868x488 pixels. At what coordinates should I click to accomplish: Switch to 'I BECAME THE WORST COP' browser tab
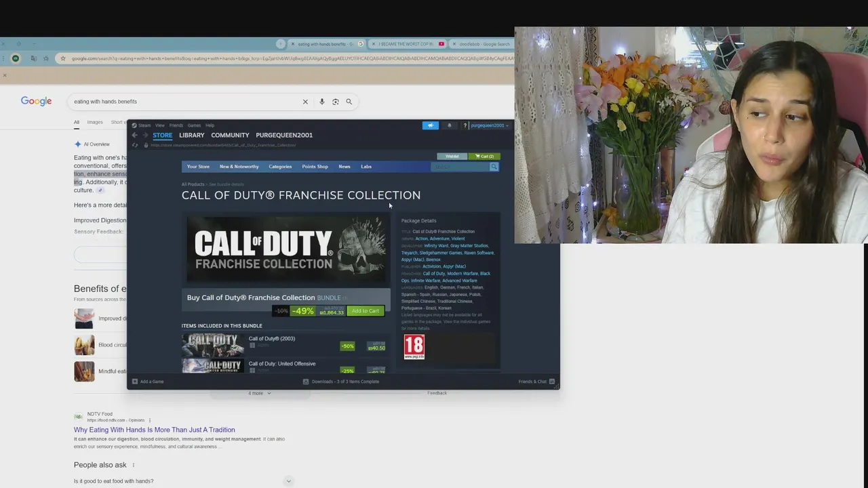tap(406, 44)
